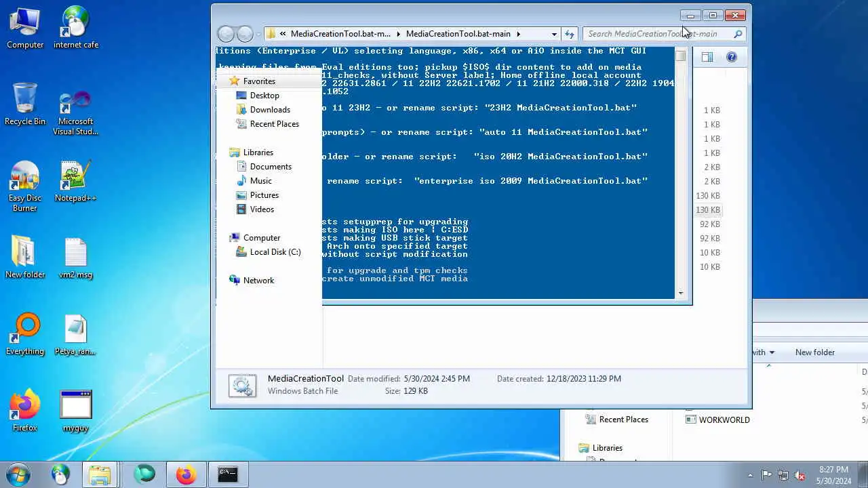This screenshot has height=488, width=868.
Task: Click the Explorer Back arrow button
Action: tap(226, 33)
